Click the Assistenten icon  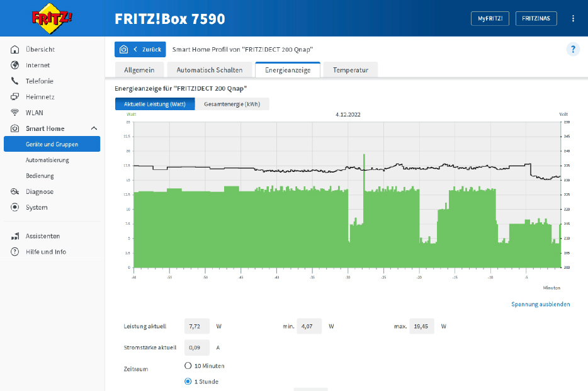tap(14, 236)
